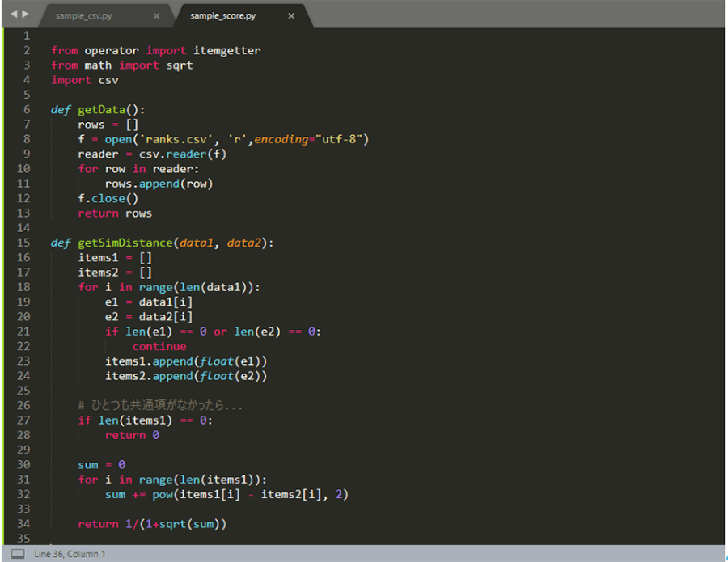Click the getData function name
Viewport: 728px width, 562px height.
(102, 110)
